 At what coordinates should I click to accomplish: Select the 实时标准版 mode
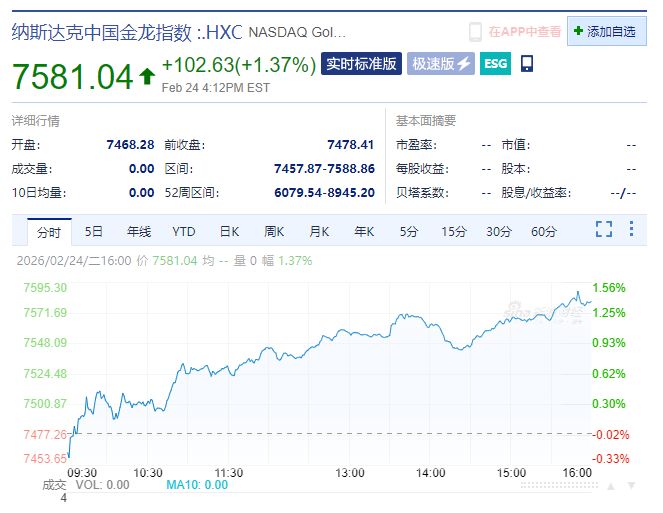pyautogui.click(x=361, y=64)
